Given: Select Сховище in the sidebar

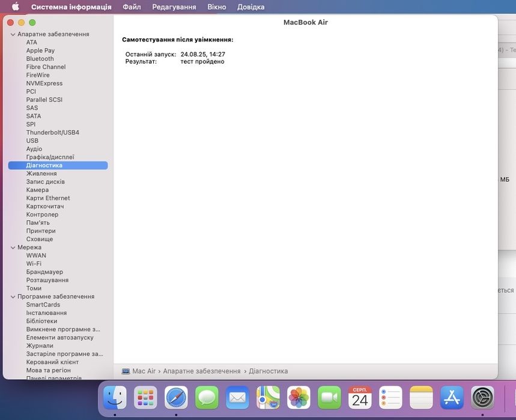Looking at the screenshot, I should pyautogui.click(x=40, y=239).
